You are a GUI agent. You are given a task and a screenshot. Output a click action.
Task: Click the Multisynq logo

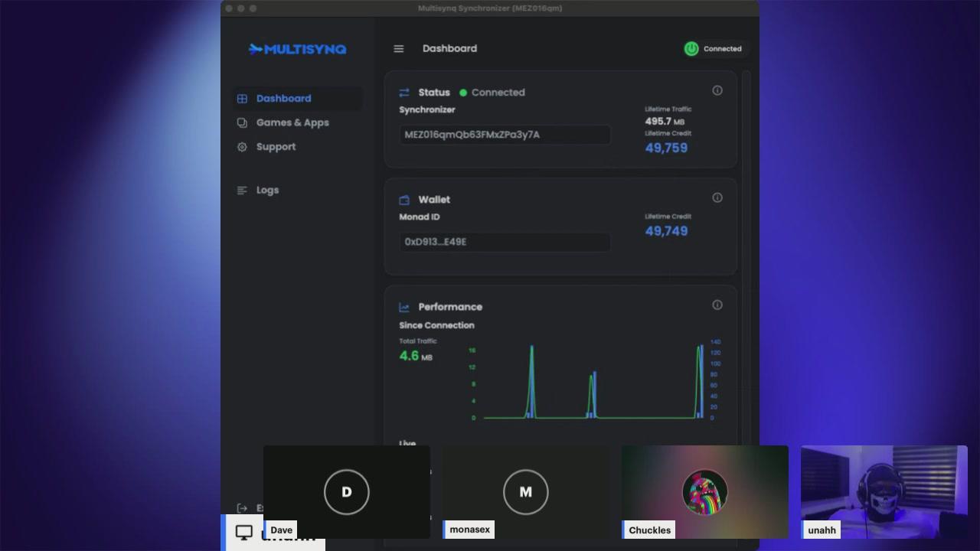click(x=297, y=49)
